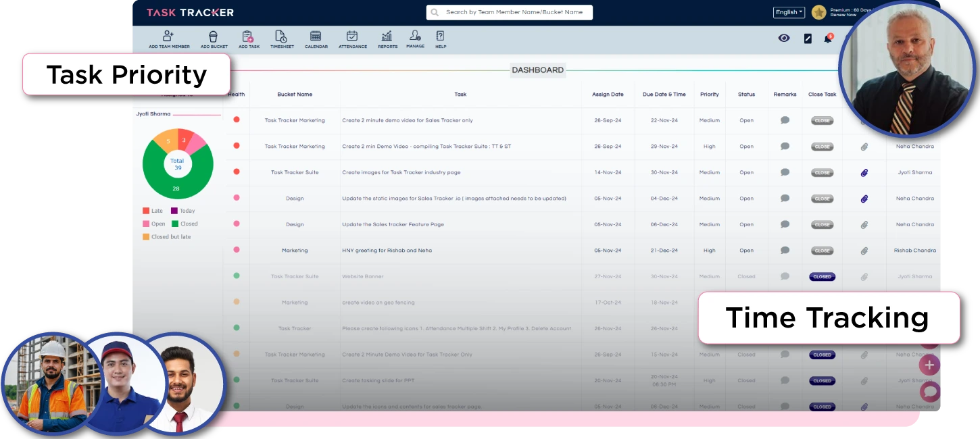Click the Closed legend swatch
This screenshot has width=980, height=439.
(174, 224)
